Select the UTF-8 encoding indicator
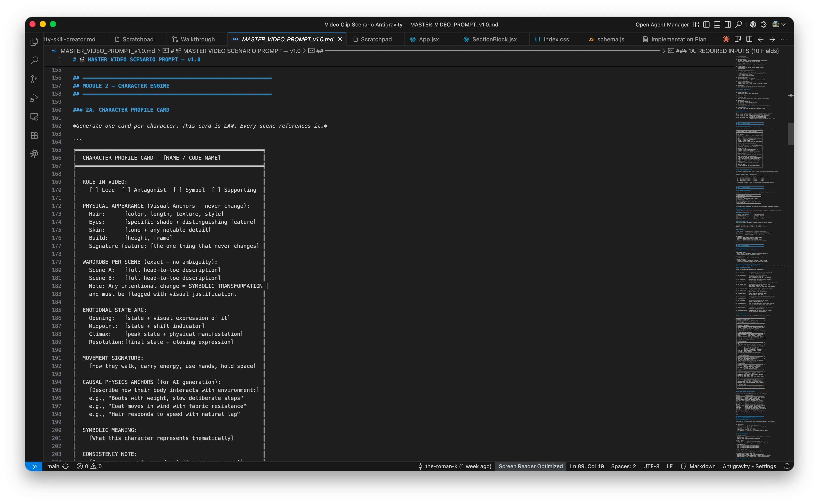 pyautogui.click(x=651, y=466)
